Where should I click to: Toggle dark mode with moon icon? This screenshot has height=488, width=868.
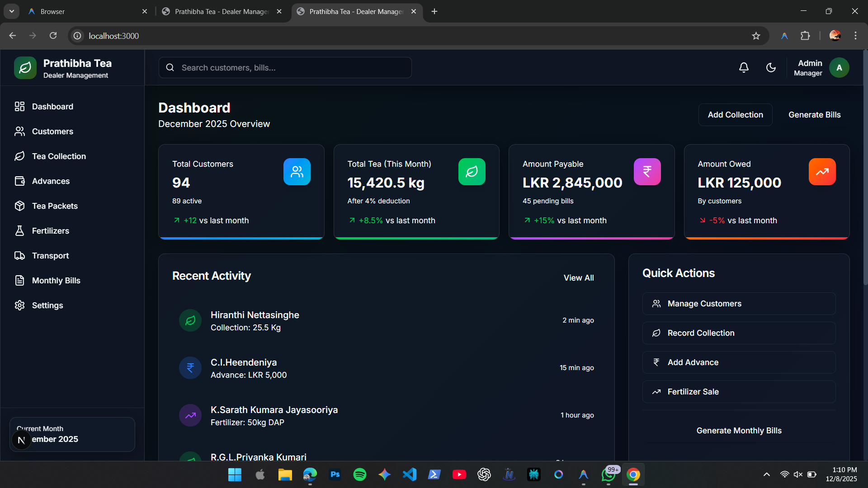coord(771,68)
